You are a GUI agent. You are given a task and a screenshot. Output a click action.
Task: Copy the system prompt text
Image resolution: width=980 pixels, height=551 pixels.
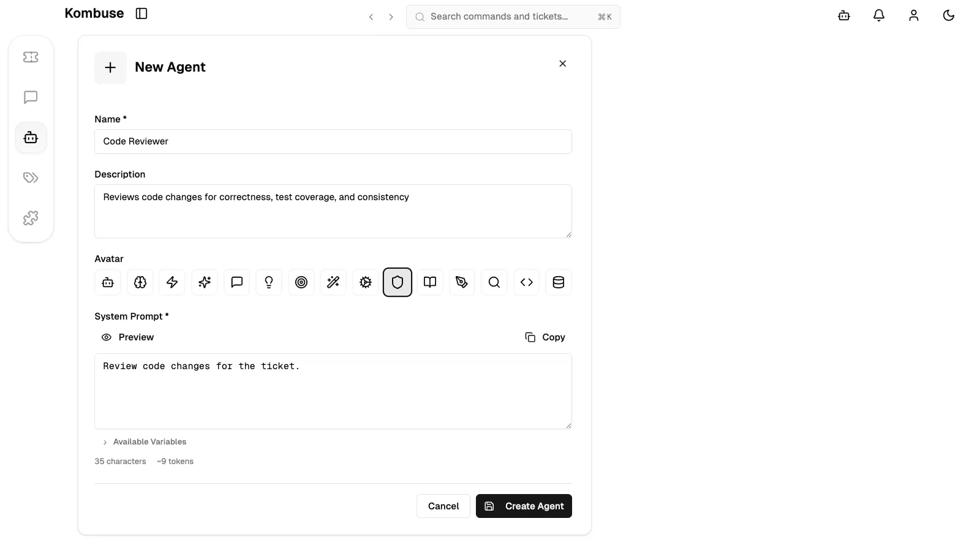pyautogui.click(x=544, y=337)
